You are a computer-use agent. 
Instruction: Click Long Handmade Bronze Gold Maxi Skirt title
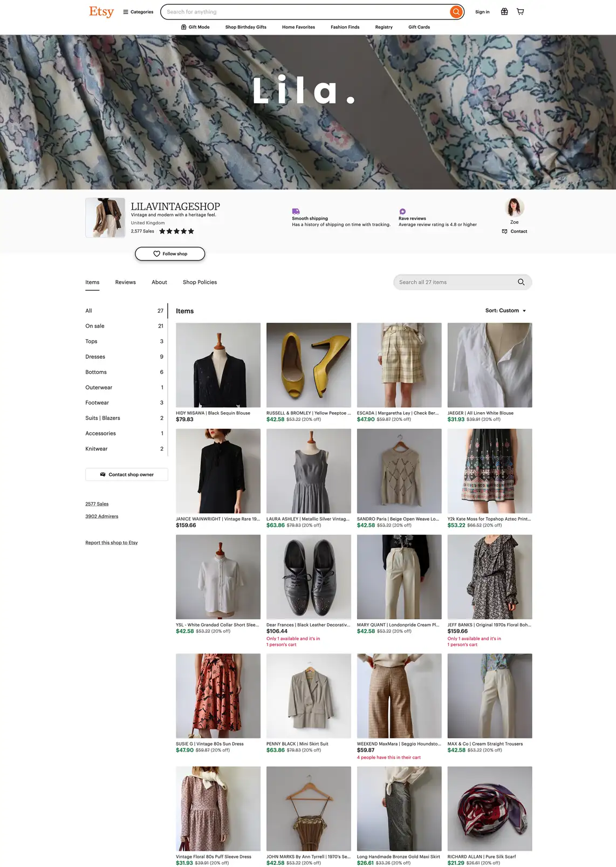(399, 857)
